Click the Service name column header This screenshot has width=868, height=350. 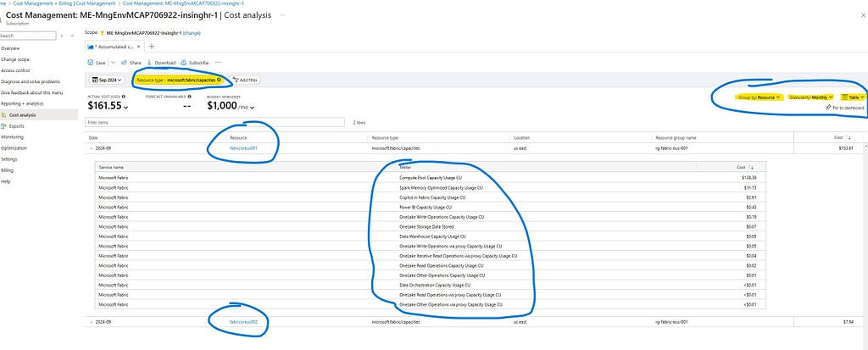pos(111,167)
